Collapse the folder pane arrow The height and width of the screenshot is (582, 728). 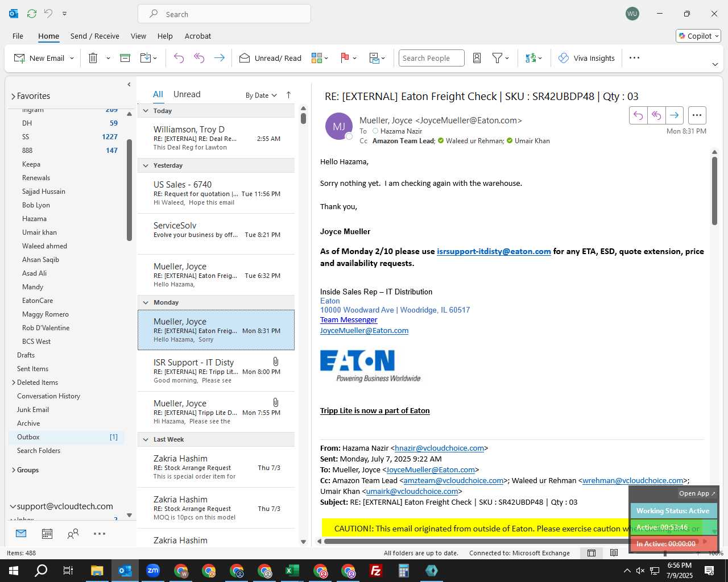pyautogui.click(x=129, y=85)
